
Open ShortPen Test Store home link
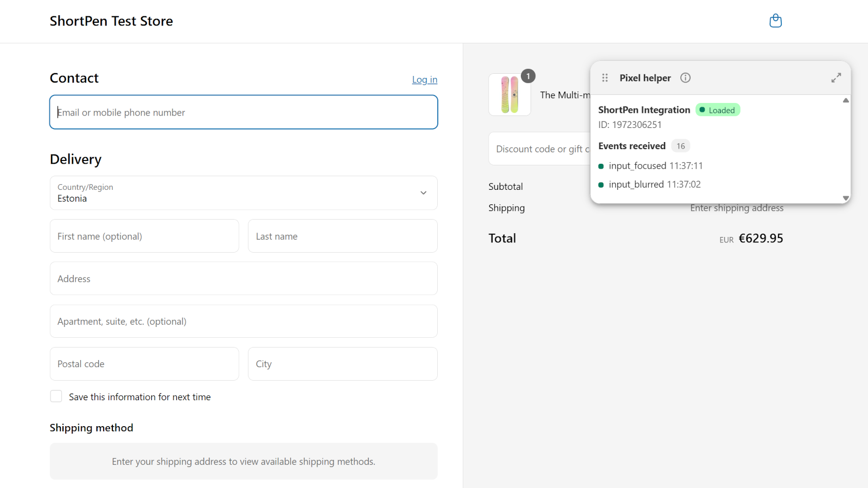pyautogui.click(x=111, y=21)
